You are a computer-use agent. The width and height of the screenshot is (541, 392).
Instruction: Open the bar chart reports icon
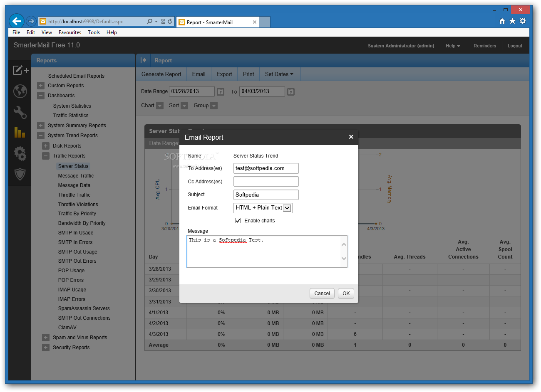(20, 132)
